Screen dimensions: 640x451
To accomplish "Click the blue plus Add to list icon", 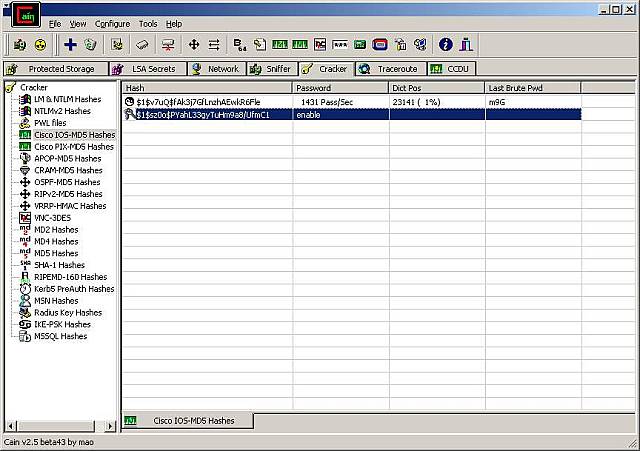I will click(x=70, y=44).
